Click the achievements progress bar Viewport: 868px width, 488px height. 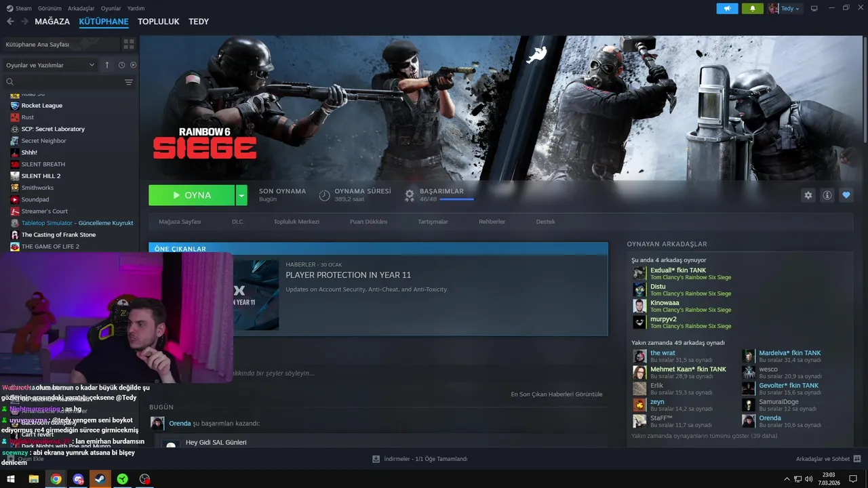[x=456, y=199]
